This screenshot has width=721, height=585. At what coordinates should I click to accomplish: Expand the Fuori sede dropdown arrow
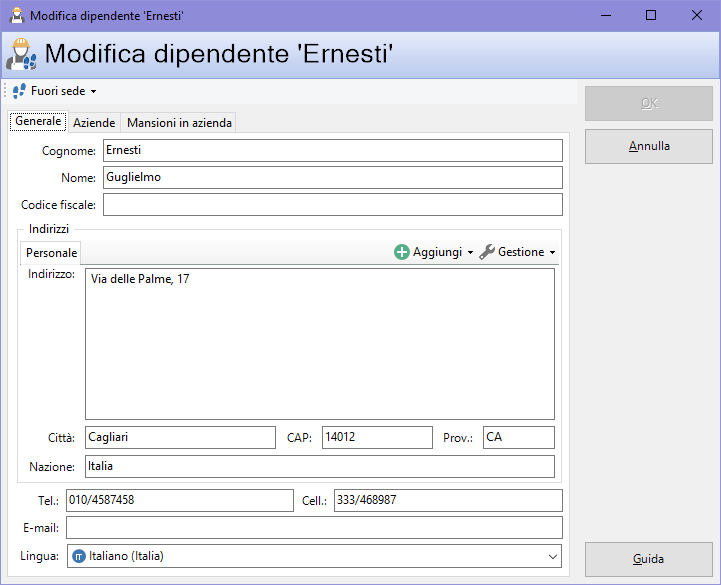pyautogui.click(x=93, y=92)
